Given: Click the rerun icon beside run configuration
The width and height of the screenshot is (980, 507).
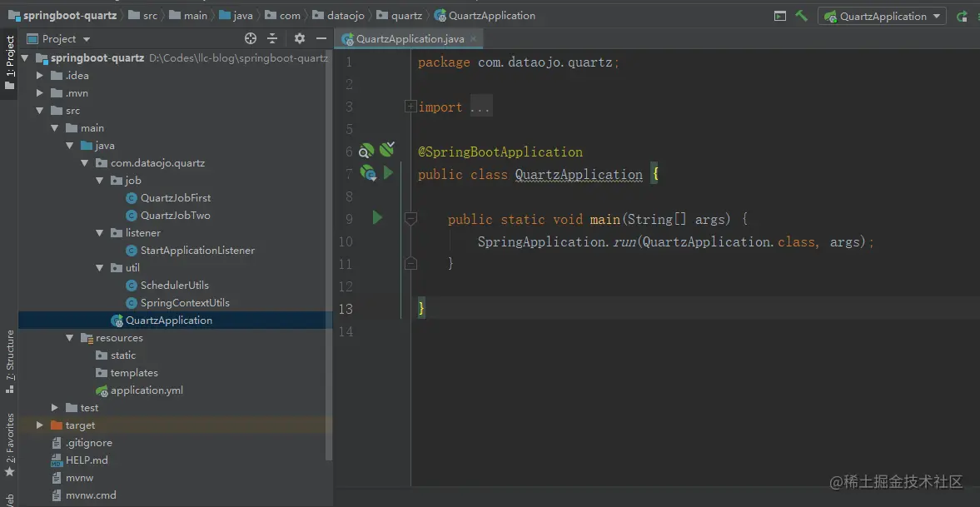Looking at the screenshot, I should [x=963, y=17].
